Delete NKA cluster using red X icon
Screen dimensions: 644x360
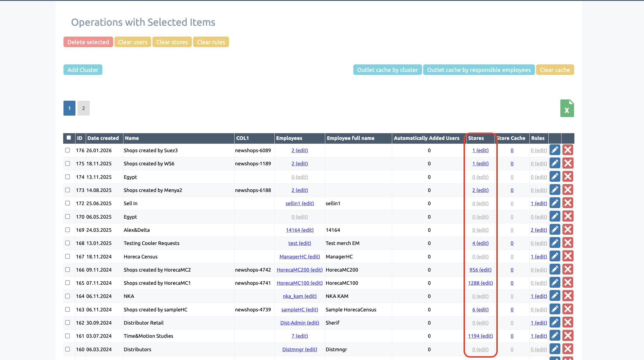[568, 296]
